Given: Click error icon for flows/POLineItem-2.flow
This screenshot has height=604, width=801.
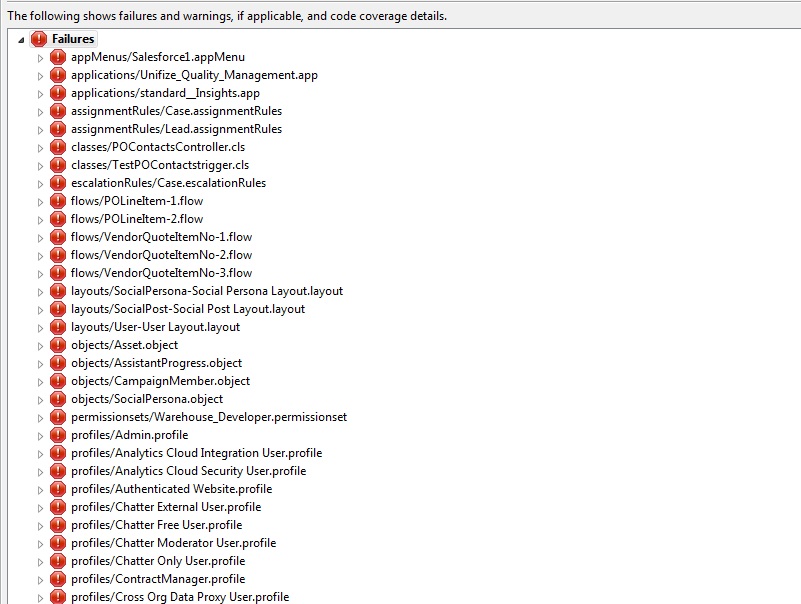Looking at the screenshot, I should [x=58, y=219].
